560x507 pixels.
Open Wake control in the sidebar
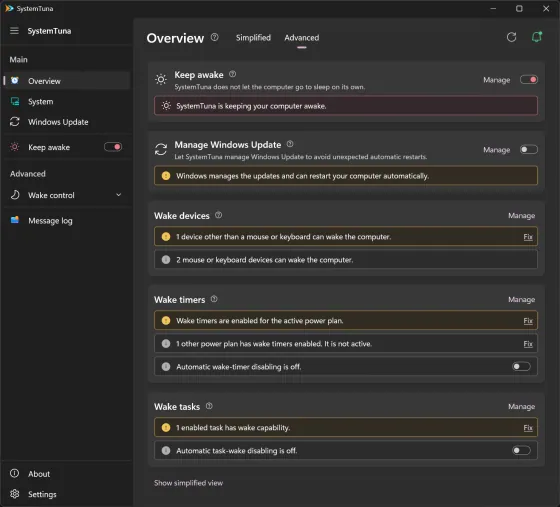click(x=67, y=195)
